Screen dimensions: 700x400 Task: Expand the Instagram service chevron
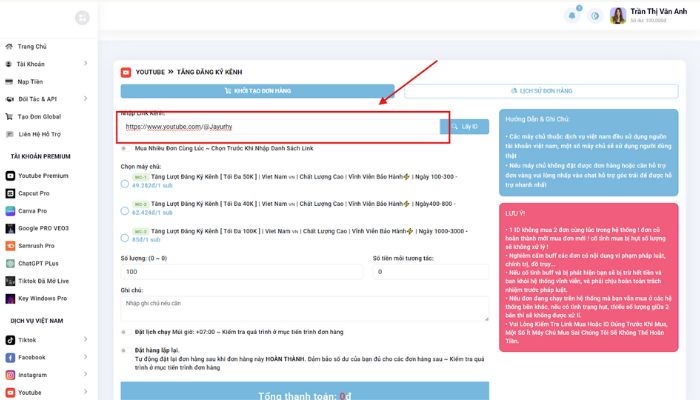point(85,374)
